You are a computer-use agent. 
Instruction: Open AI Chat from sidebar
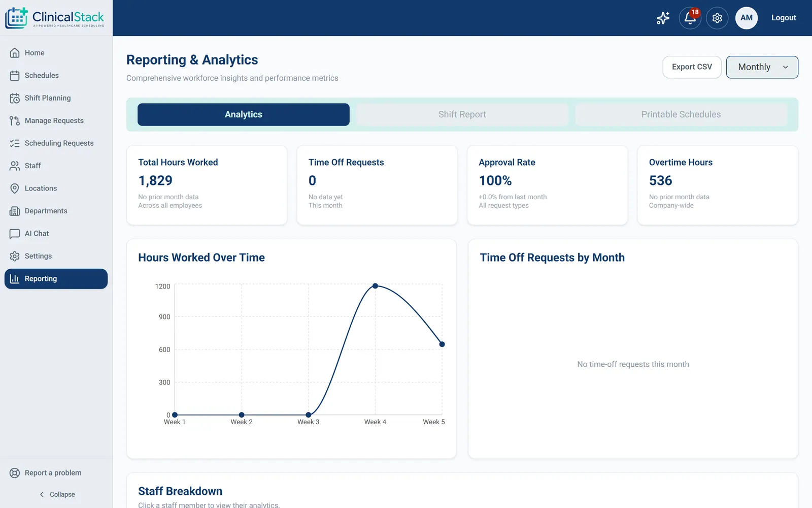tap(56, 234)
